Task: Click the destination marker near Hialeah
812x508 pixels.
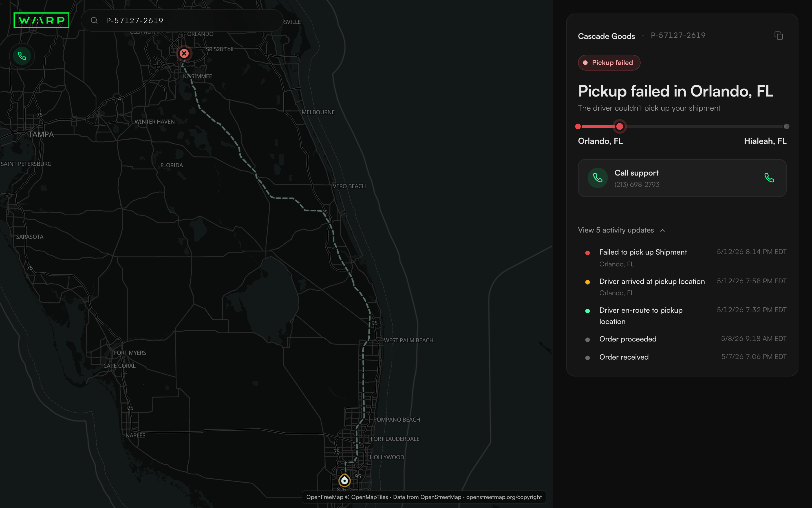Action: (344, 480)
